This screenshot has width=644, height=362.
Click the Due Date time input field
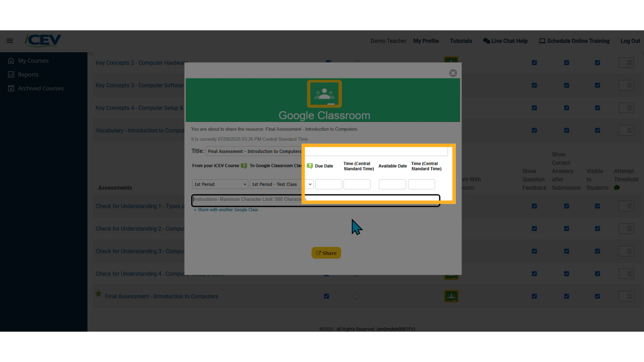[357, 184]
